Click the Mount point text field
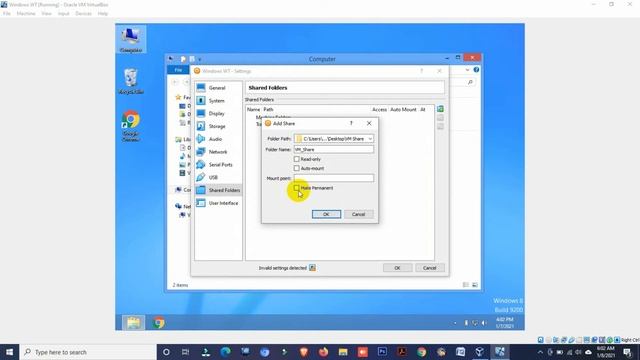The image size is (640, 360). pos(333,178)
